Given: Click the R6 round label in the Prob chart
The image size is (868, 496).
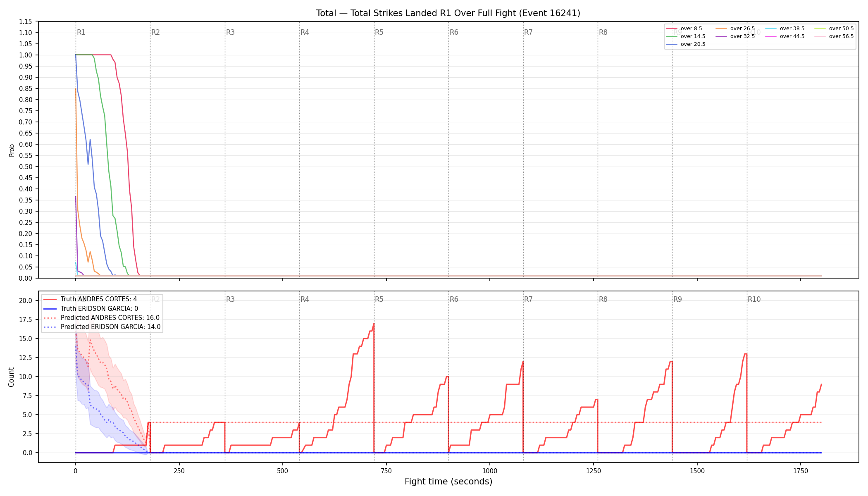Looking at the screenshot, I should (x=454, y=32).
